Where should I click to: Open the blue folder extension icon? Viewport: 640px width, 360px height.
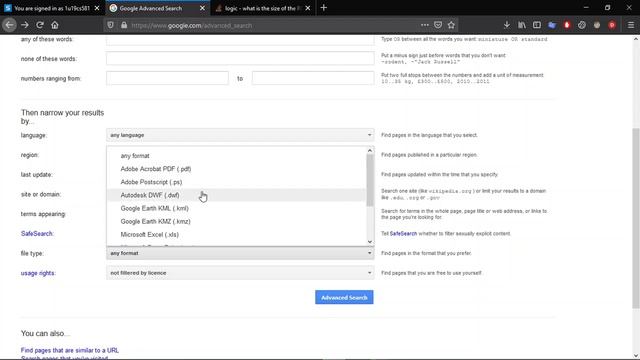[552, 25]
